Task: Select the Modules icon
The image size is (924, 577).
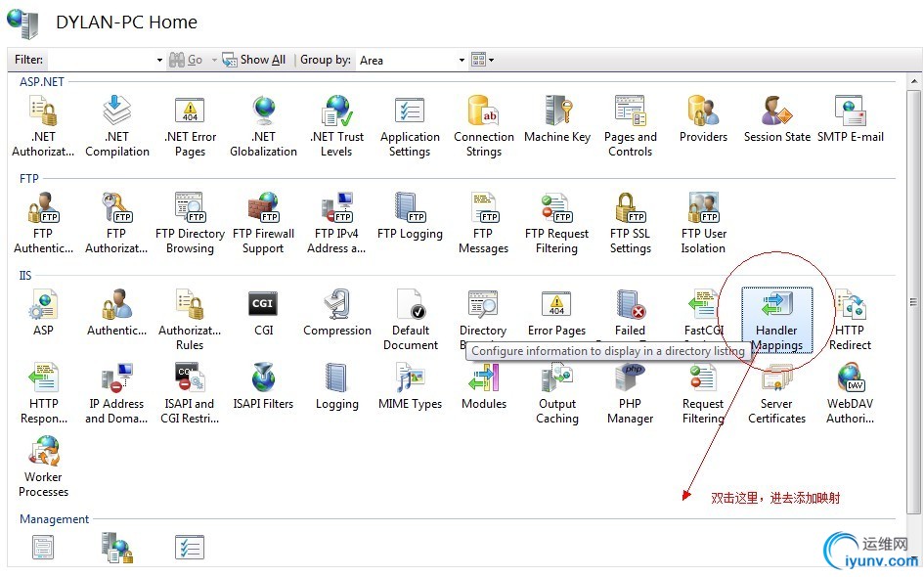Action: [x=483, y=386]
